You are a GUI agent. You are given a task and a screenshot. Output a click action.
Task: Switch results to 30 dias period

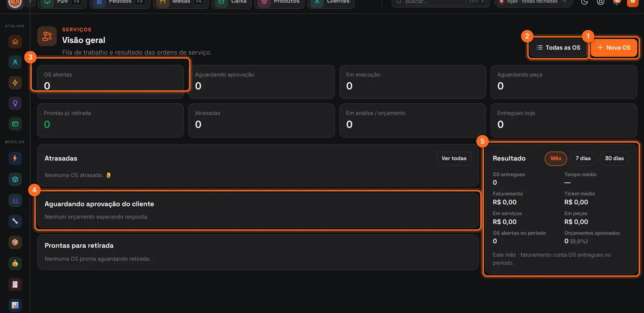(x=614, y=159)
